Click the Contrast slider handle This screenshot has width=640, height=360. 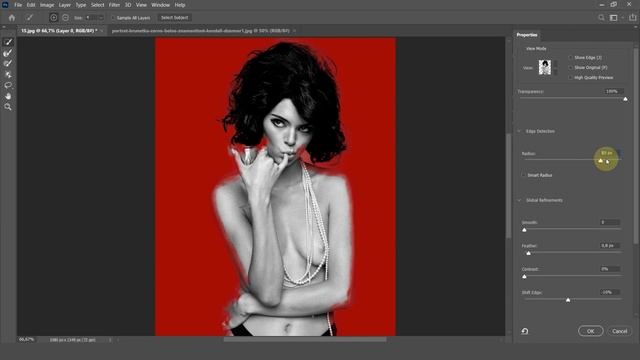pos(524,277)
